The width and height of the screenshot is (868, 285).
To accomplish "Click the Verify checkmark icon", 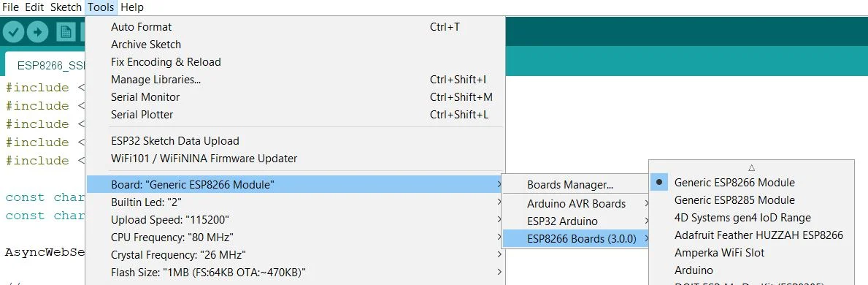I will coord(13,32).
